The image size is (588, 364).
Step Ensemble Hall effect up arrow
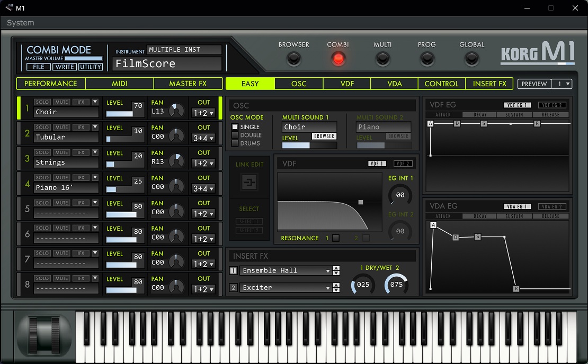(x=336, y=268)
